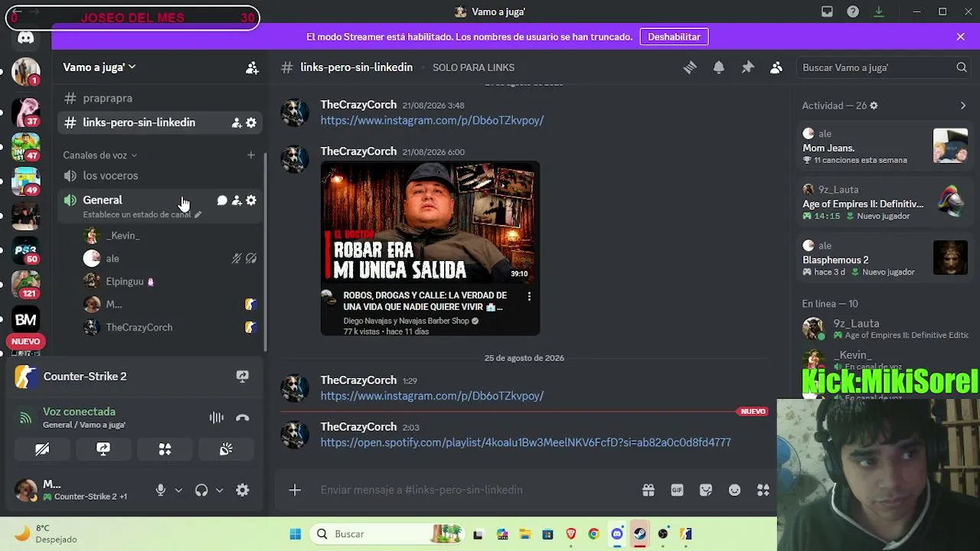The height and width of the screenshot is (551, 980).
Task: Open microphone input device options arrow
Action: point(178,491)
